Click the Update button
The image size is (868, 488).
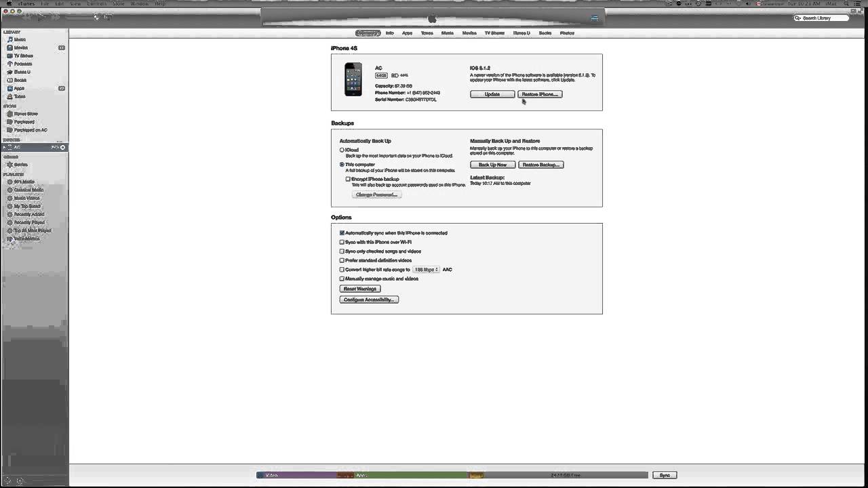pyautogui.click(x=492, y=94)
